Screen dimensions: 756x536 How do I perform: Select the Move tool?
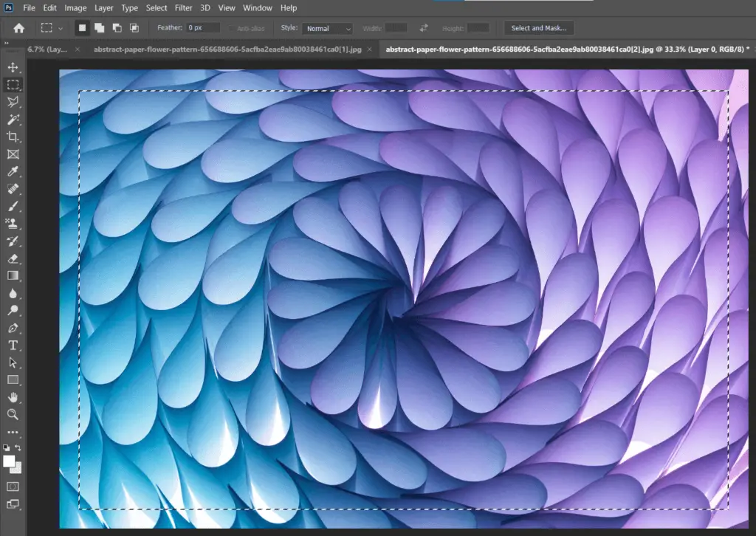[13, 67]
